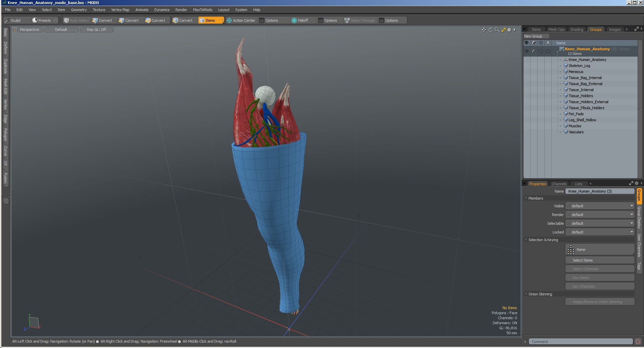Screen dimensions: 644x348
Task: Toggle Options checkbox after Falloff
Action: tap(321, 20)
